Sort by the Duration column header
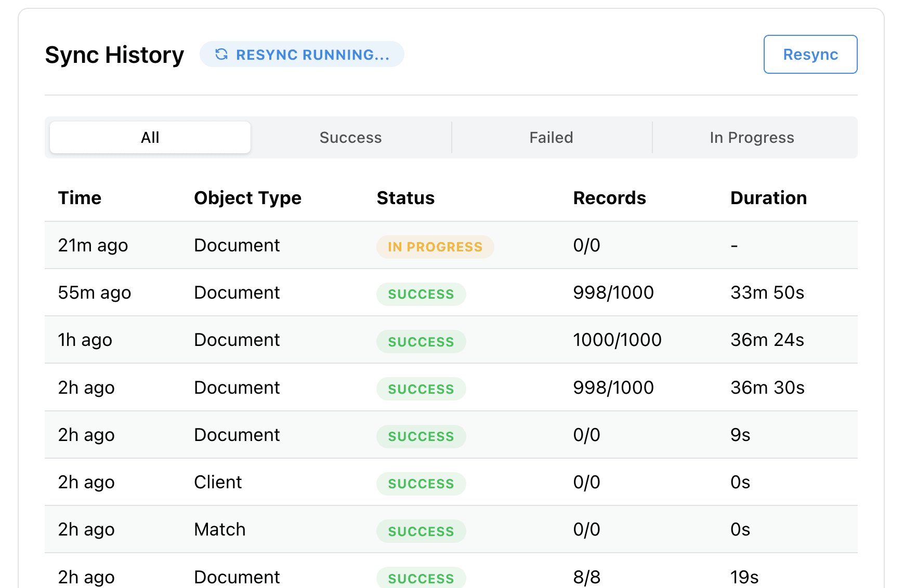917x588 pixels. pos(768,198)
